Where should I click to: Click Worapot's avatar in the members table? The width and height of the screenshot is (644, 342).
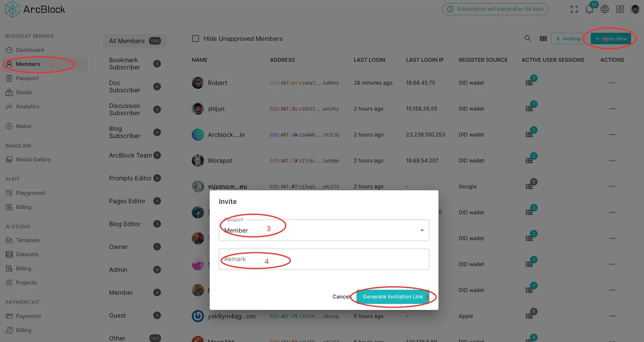[x=198, y=161]
